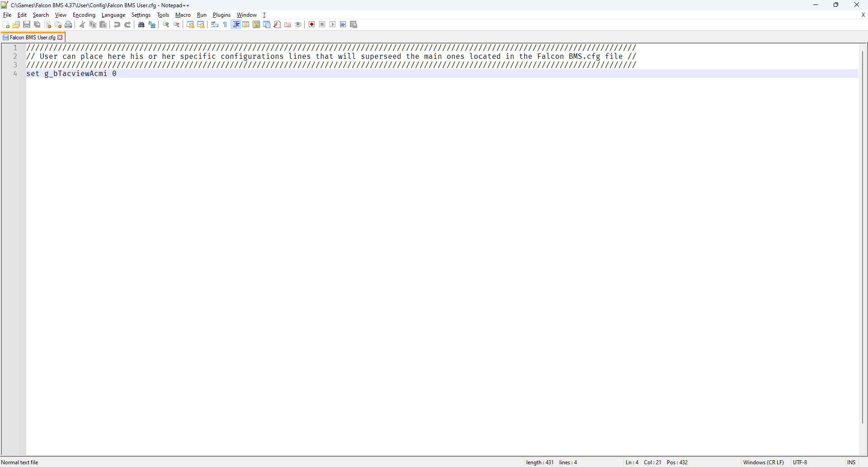Open the Search menu
The height and width of the screenshot is (467, 868).
(41, 15)
